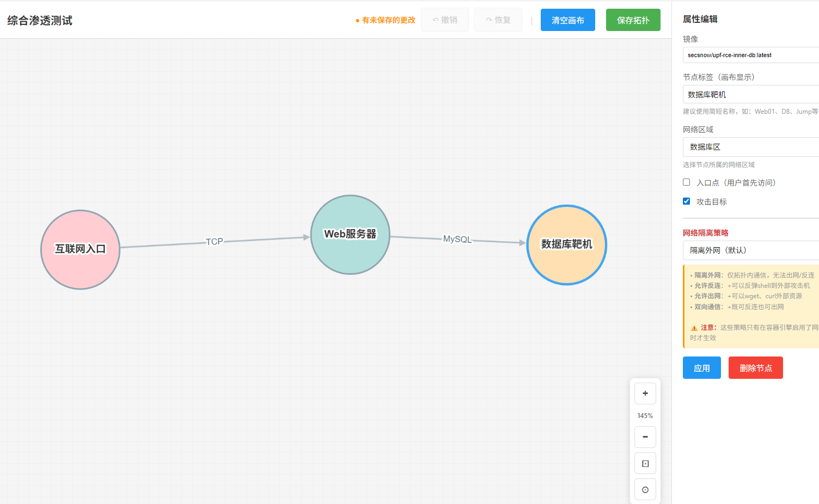Select the Web服务器 node
Viewport: 819px width, 504px height.
(350, 235)
